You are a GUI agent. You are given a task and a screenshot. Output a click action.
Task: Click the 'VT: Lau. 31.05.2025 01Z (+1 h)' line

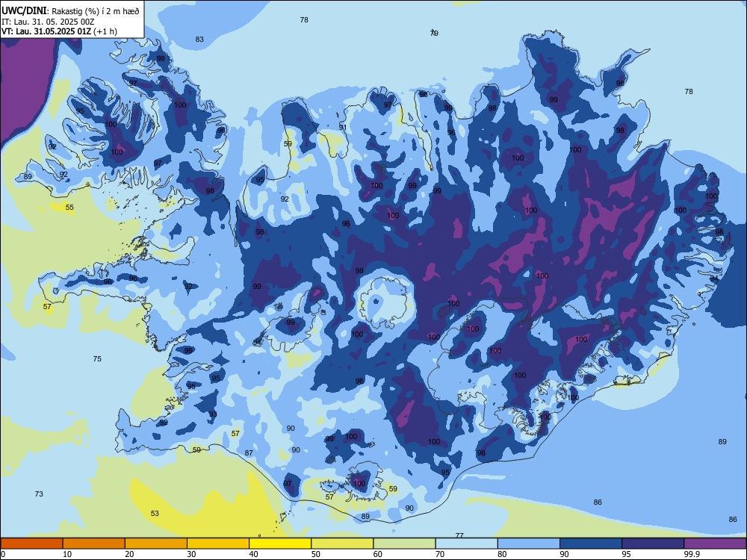59,31
